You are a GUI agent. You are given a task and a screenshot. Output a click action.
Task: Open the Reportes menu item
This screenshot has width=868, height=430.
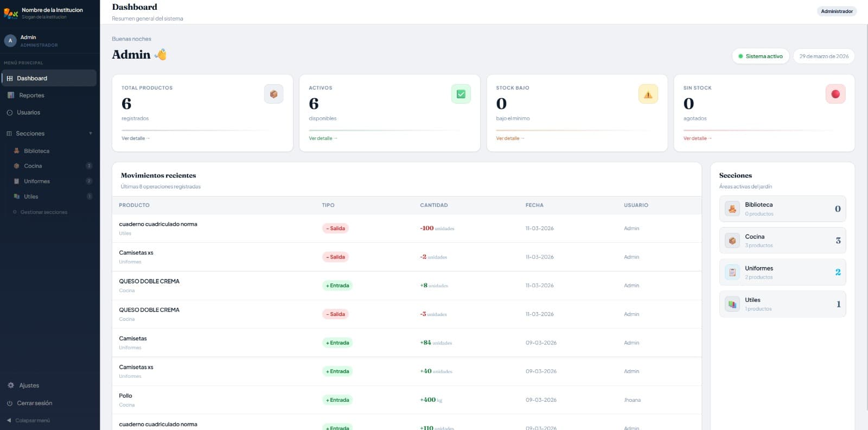point(31,96)
